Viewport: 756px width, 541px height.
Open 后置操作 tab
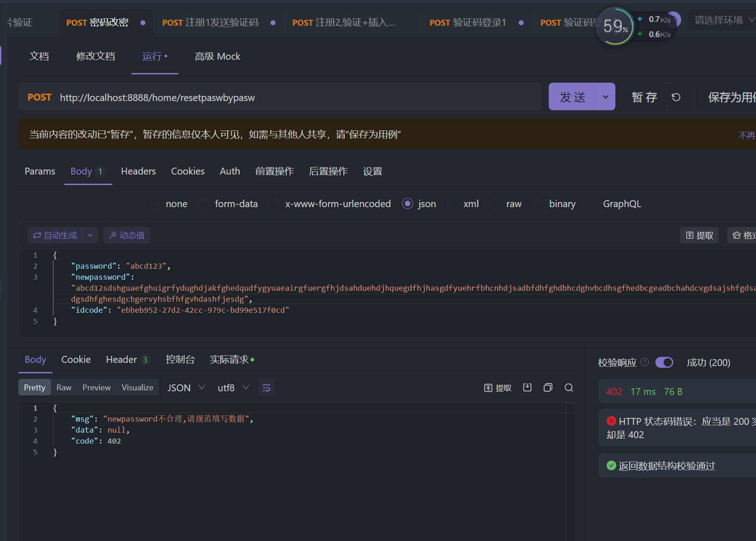tap(328, 171)
